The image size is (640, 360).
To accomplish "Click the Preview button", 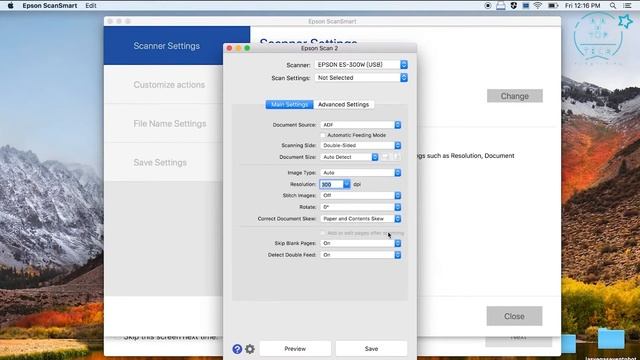I will 295,349.
